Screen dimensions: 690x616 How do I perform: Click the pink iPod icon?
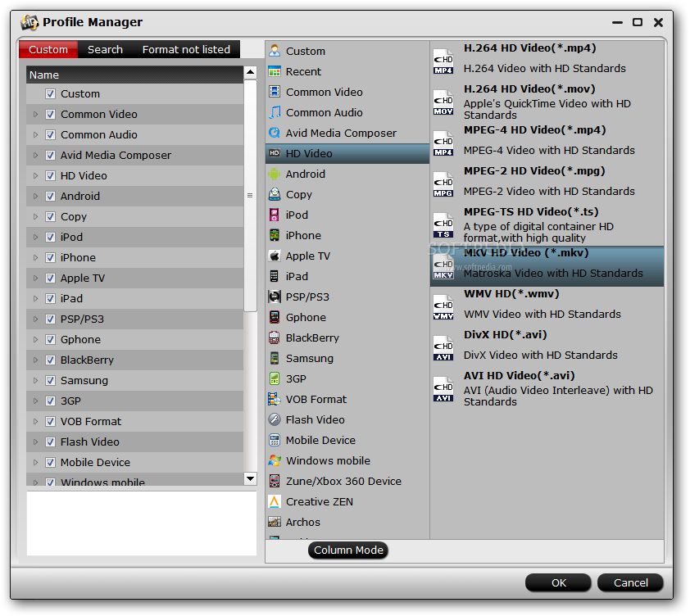pyautogui.click(x=275, y=215)
